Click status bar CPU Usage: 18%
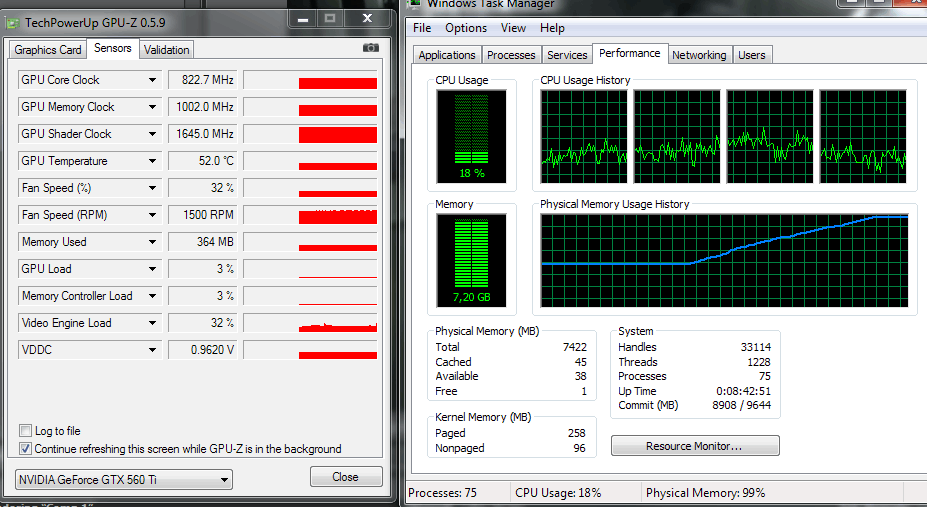 pyautogui.click(x=558, y=493)
